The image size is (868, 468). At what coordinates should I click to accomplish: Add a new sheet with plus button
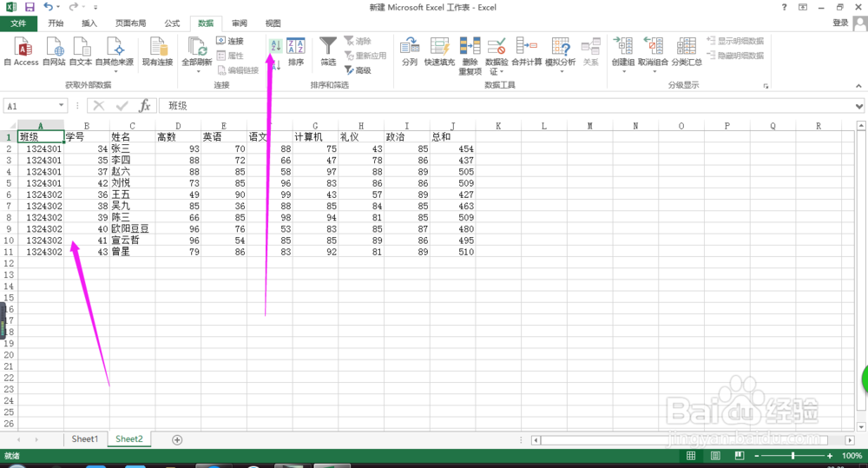pos(177,439)
